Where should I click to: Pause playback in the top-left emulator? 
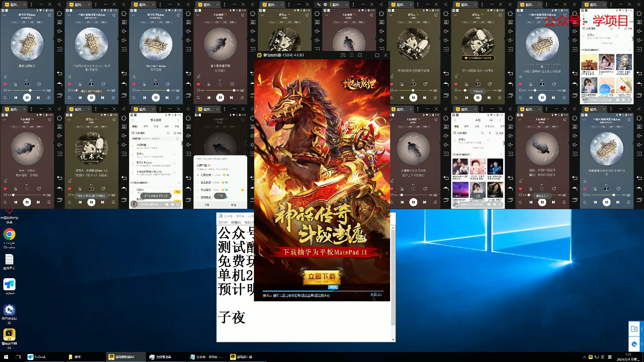pyautogui.click(x=27, y=98)
